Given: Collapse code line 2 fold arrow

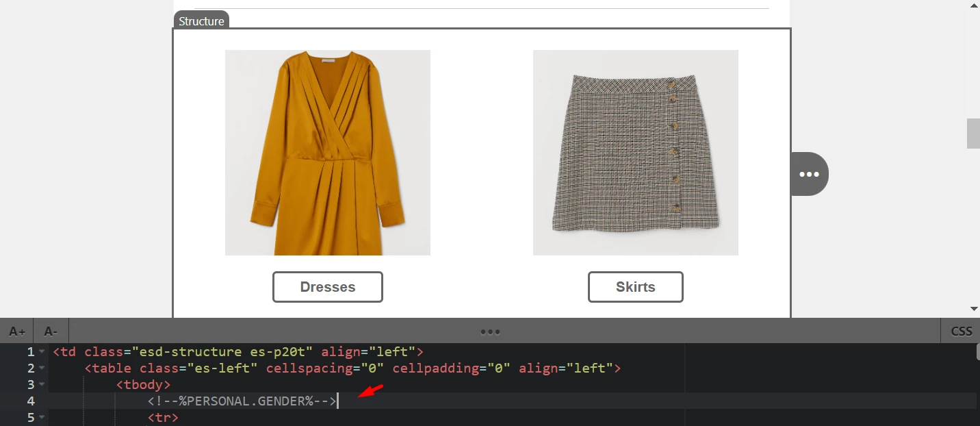Looking at the screenshot, I should click(42, 368).
